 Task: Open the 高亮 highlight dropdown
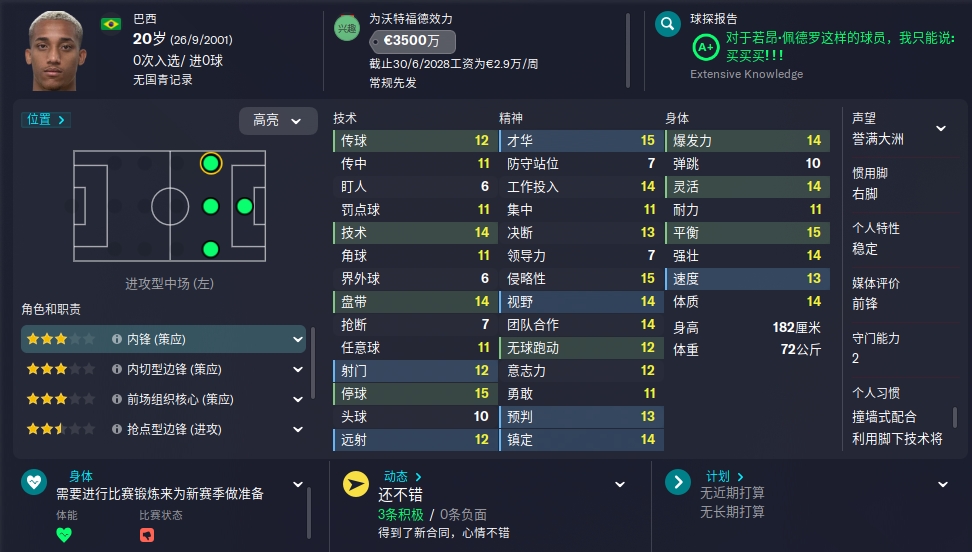(x=278, y=120)
